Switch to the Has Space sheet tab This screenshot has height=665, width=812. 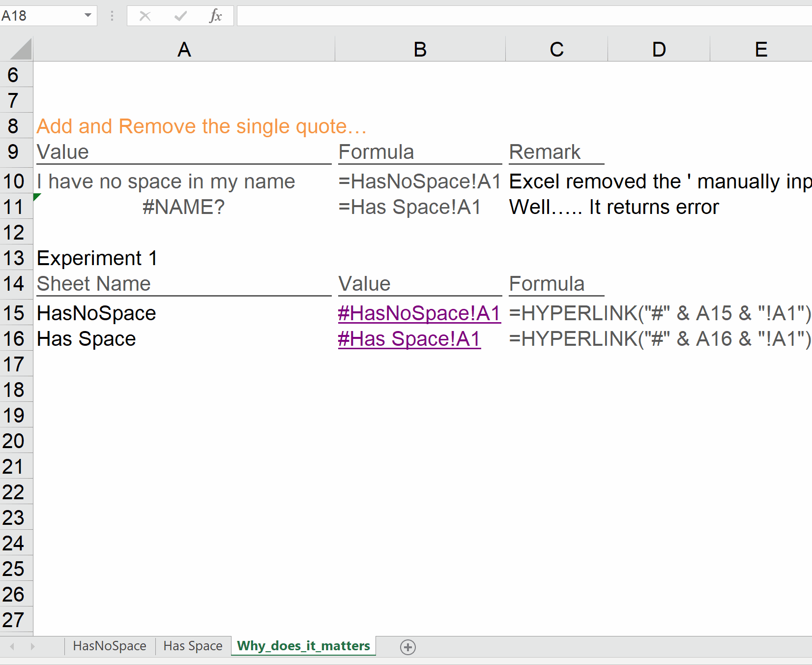tap(192, 646)
